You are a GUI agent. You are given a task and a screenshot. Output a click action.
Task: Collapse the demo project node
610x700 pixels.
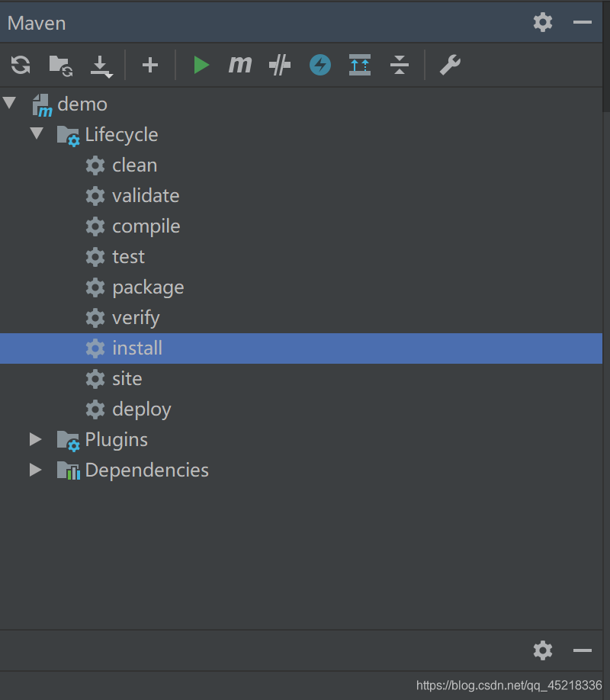[x=9, y=103]
